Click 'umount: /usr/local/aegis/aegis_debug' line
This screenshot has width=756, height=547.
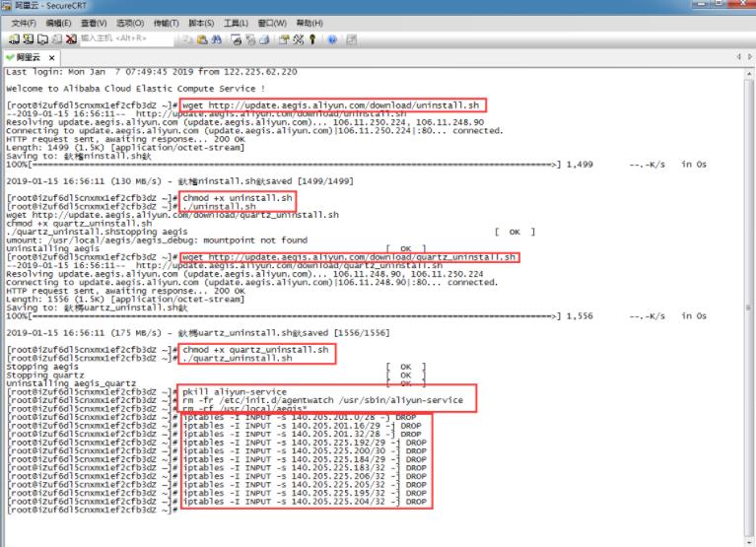point(157,240)
